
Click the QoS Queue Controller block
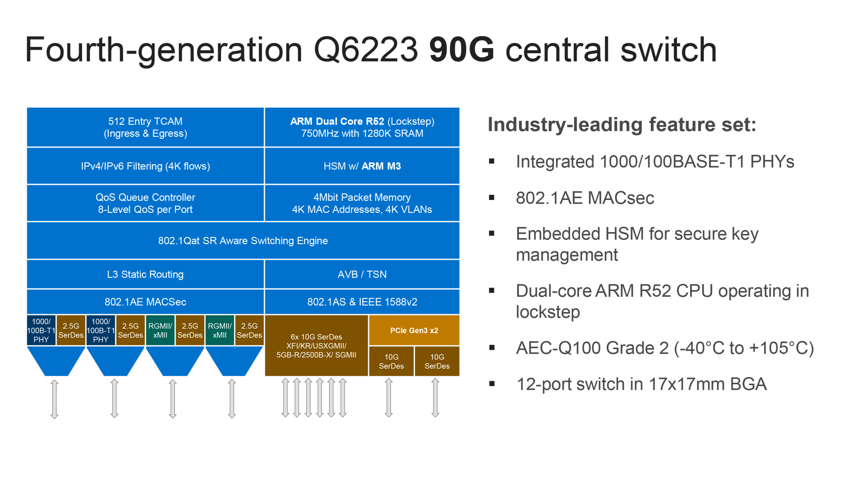pyautogui.click(x=145, y=203)
